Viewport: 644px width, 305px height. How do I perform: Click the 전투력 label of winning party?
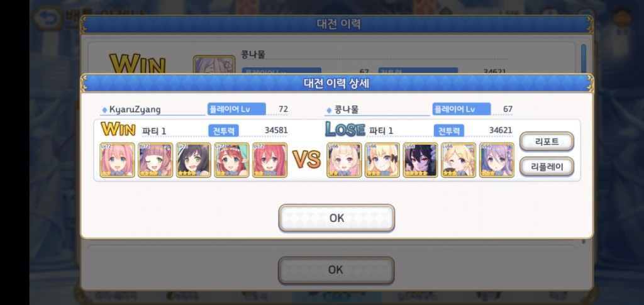tap(223, 131)
